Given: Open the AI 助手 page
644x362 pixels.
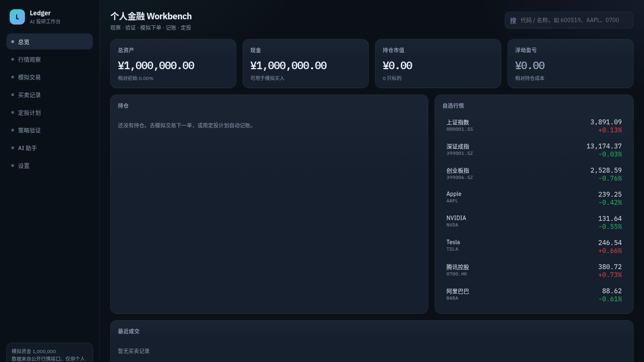Looking at the screenshot, I should (50, 148).
